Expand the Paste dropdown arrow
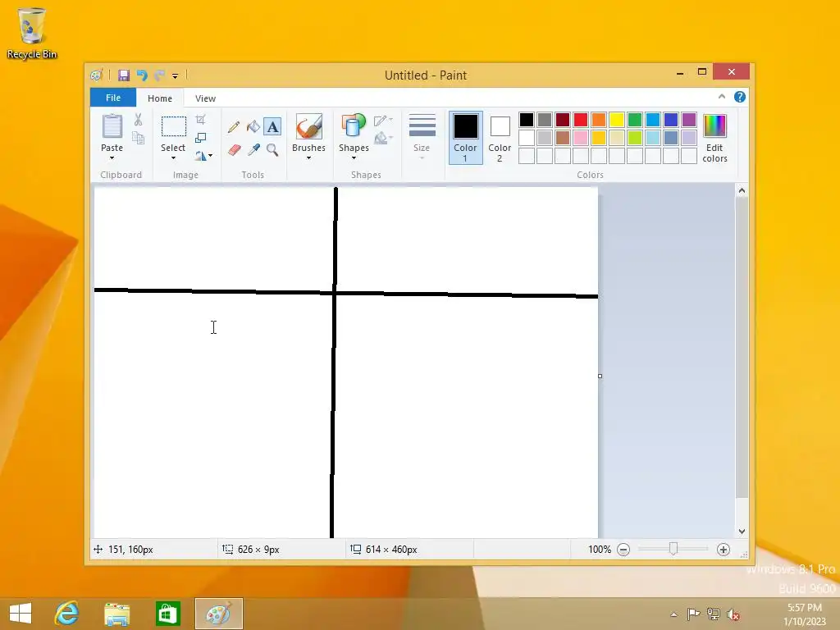The height and width of the screenshot is (630, 840). click(x=112, y=158)
